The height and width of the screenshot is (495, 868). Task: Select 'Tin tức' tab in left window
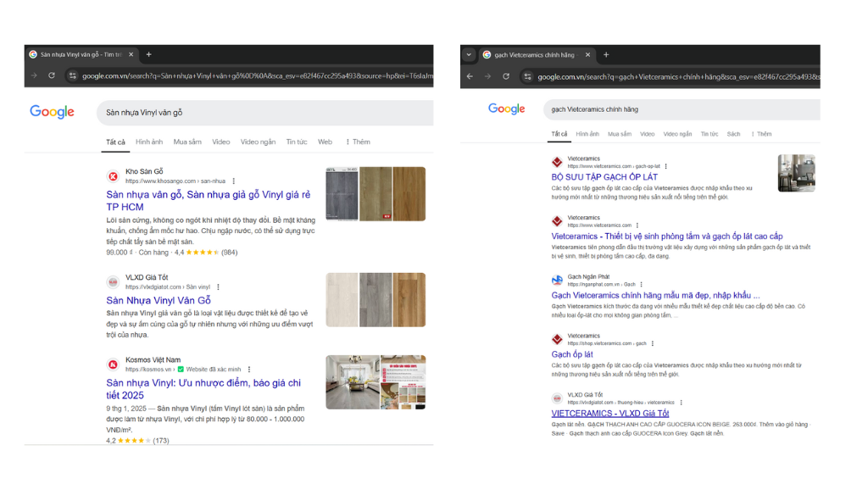click(297, 142)
